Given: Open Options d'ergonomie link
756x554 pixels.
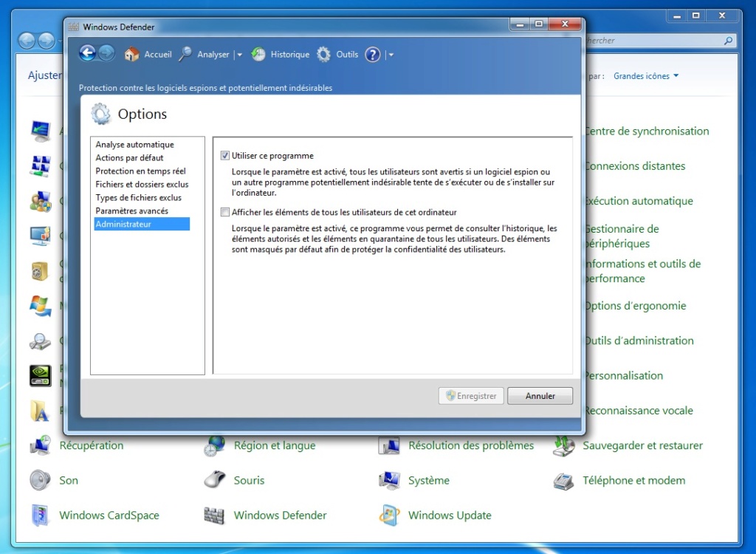Looking at the screenshot, I should (636, 306).
